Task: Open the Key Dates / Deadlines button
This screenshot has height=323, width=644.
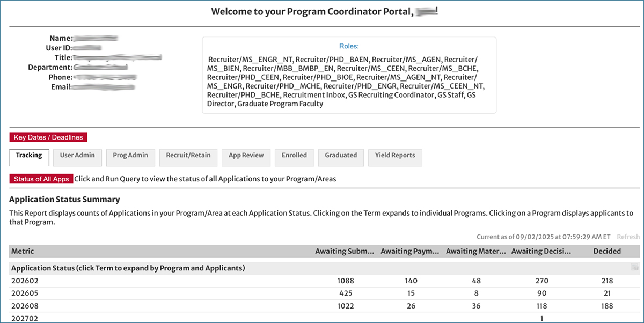Action: tap(48, 137)
